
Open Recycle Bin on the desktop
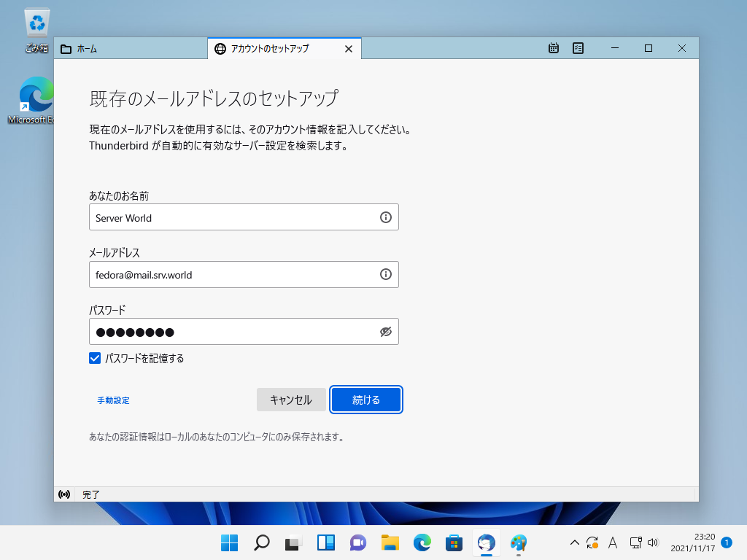coord(36,23)
